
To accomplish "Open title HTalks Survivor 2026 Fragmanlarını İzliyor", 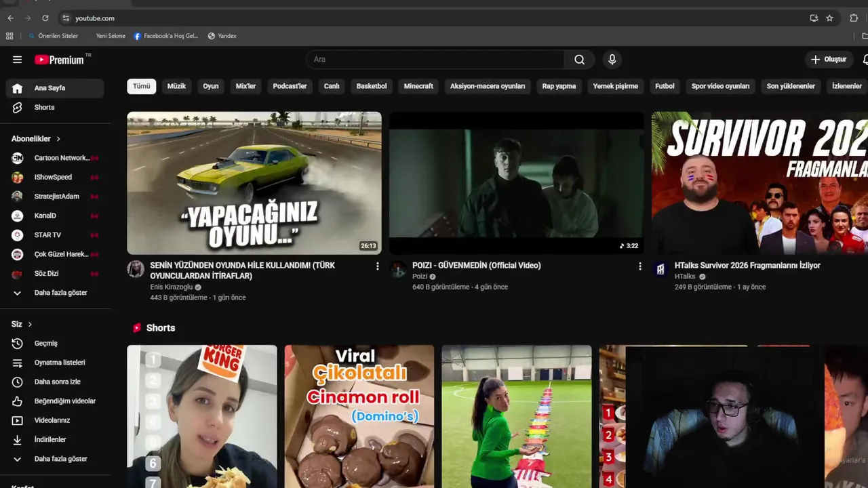I will [x=747, y=266].
